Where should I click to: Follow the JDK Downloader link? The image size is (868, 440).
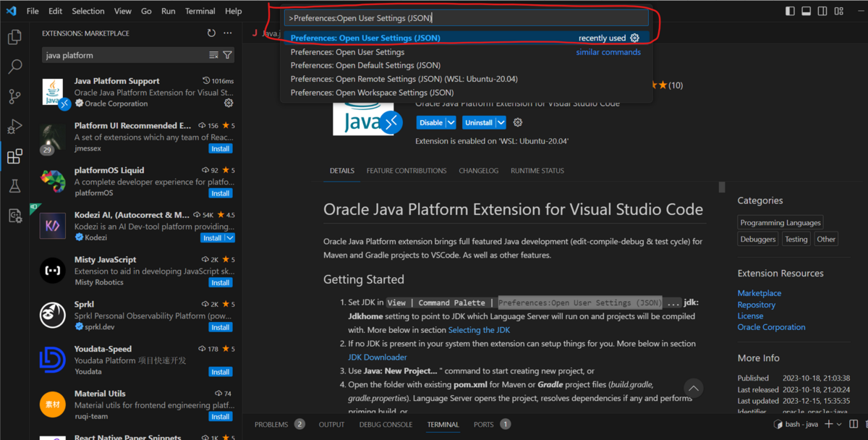[378, 357]
